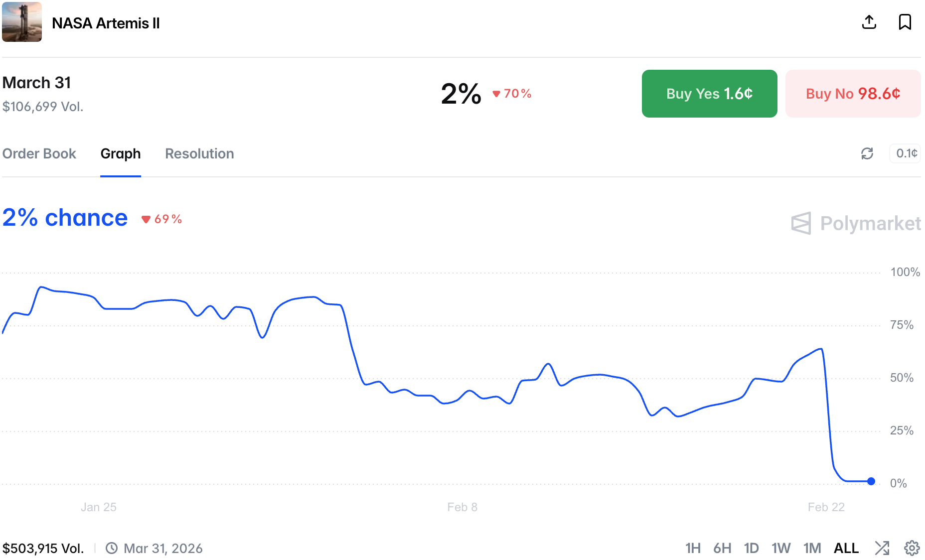925x560 pixels.
Task: Open the 0.1¢ tick size selector
Action: coord(906,153)
